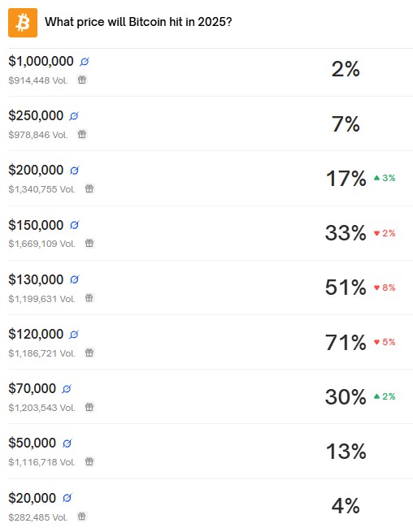The image size is (413, 532).
Task: Click the link icon beside $150,000
Action: point(74,225)
